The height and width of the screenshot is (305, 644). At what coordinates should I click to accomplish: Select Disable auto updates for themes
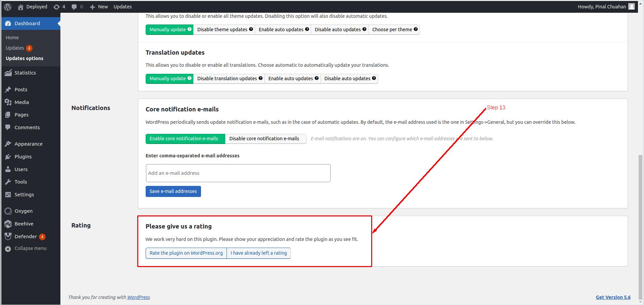coord(340,30)
